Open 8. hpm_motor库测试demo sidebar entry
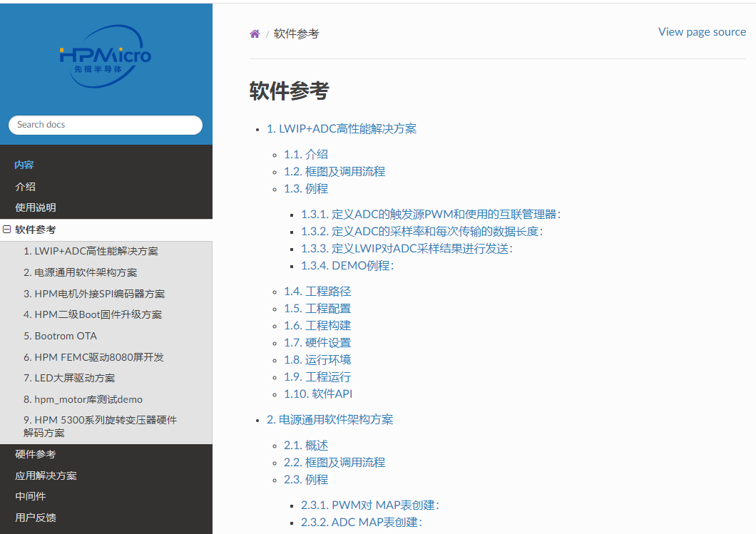 83,399
